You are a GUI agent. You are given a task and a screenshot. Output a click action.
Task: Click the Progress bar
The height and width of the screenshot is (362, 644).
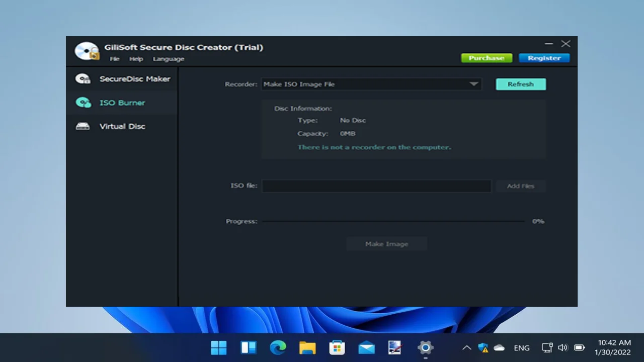click(394, 221)
